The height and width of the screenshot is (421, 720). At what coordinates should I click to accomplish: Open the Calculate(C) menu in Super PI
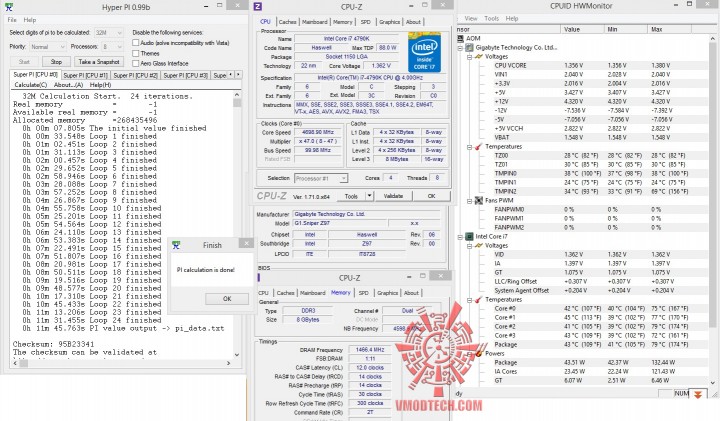point(31,85)
